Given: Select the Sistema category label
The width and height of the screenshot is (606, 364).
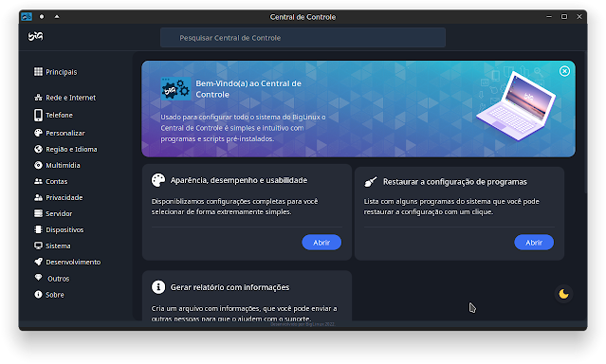Looking at the screenshot, I should (58, 246).
